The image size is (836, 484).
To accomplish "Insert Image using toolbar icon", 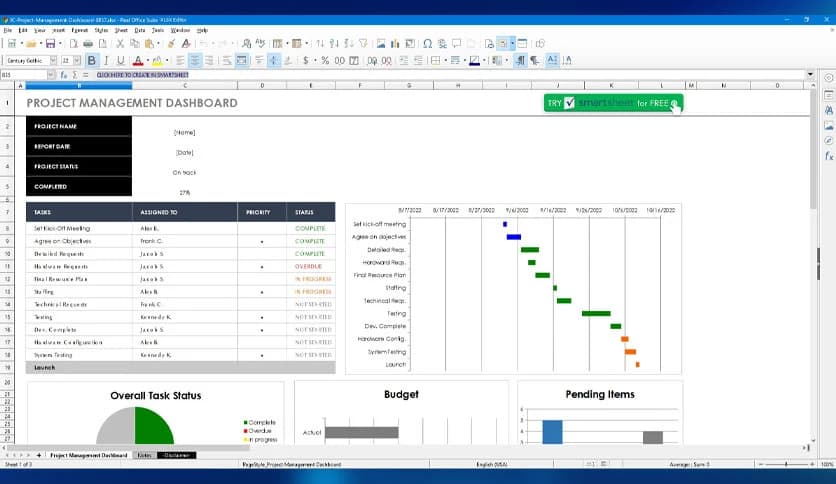I will (381, 44).
